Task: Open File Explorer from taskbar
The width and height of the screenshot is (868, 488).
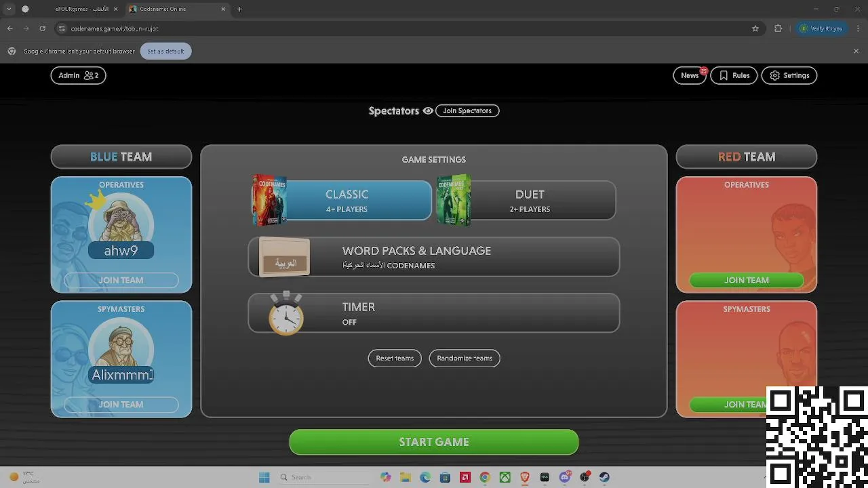Action: (x=406, y=477)
